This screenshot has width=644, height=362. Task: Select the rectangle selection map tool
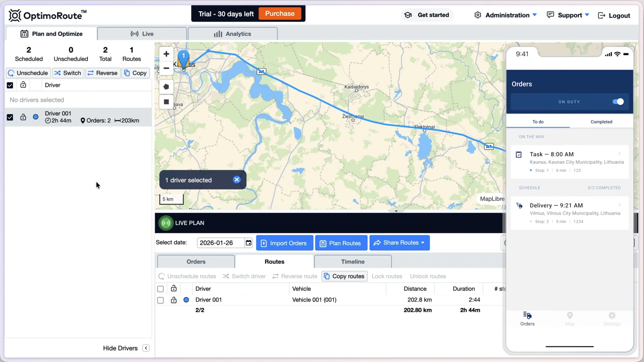click(x=166, y=102)
